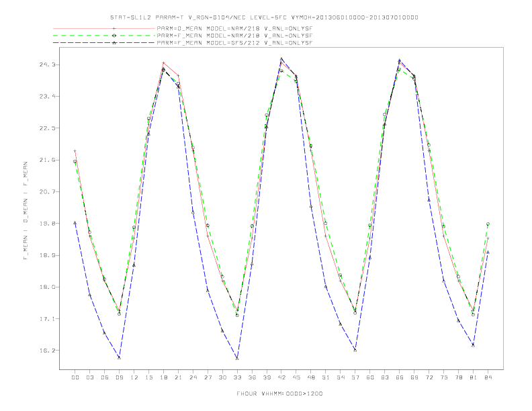Click x-axis forecast hour label 36
The width and height of the screenshot is (532, 411).
[252, 377]
